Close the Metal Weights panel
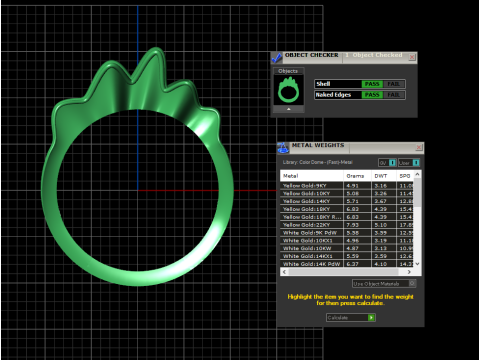The width and height of the screenshot is (480, 360). pyautogui.click(x=419, y=147)
